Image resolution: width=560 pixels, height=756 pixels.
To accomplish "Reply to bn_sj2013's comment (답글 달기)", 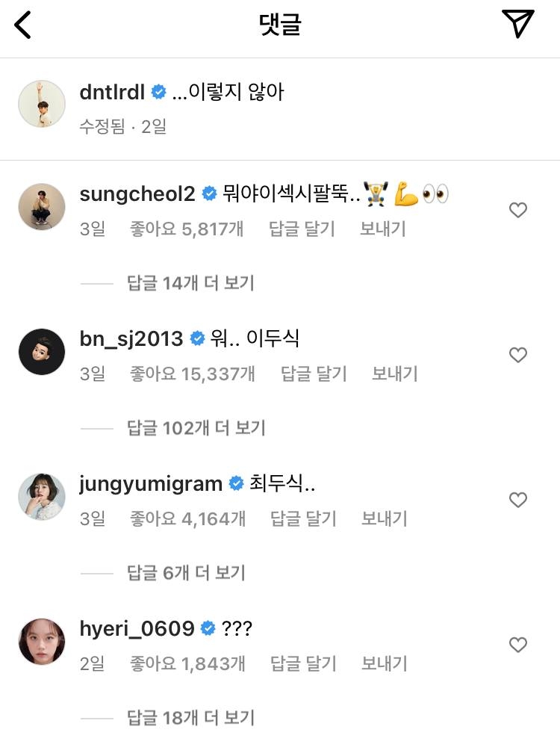I will [x=314, y=374].
